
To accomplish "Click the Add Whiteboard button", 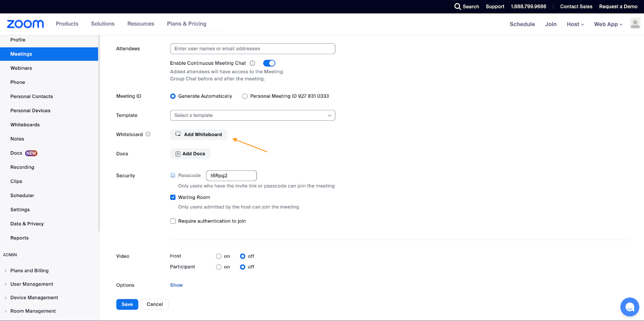I will coord(199,134).
